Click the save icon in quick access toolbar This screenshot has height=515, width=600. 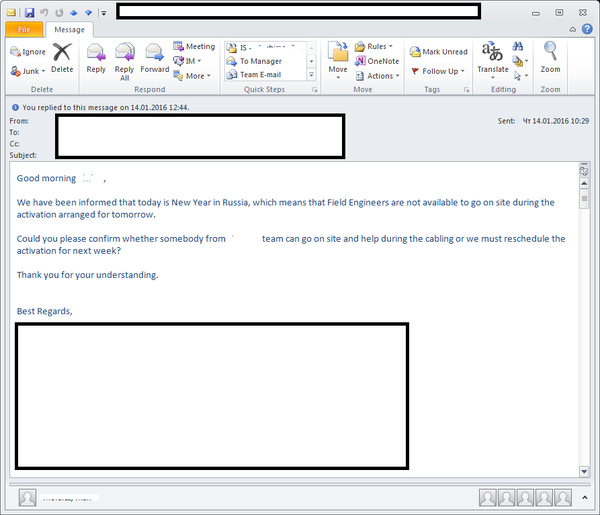(29, 13)
